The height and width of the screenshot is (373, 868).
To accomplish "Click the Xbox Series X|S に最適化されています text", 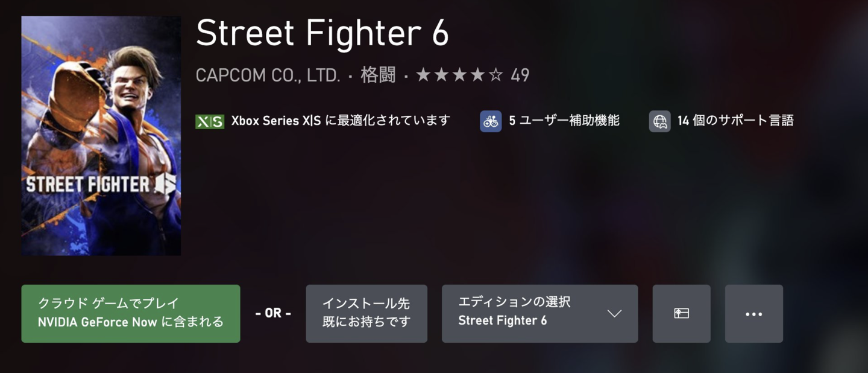I will coord(341,121).
